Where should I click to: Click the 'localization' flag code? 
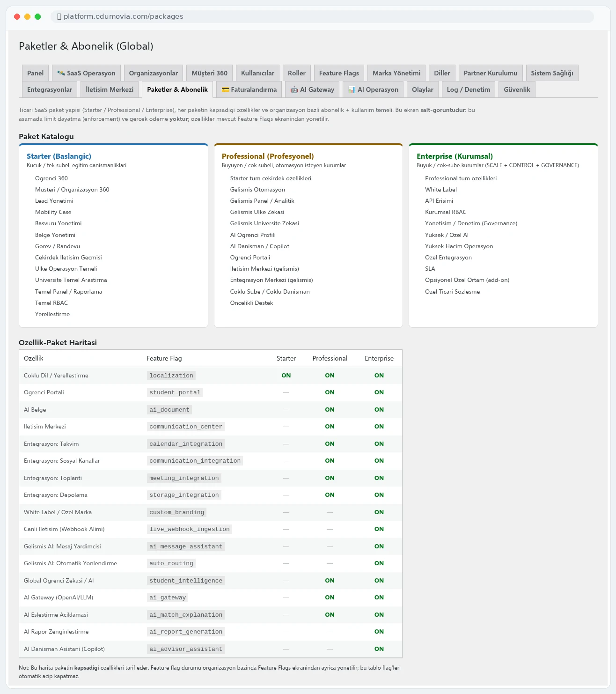click(x=171, y=376)
